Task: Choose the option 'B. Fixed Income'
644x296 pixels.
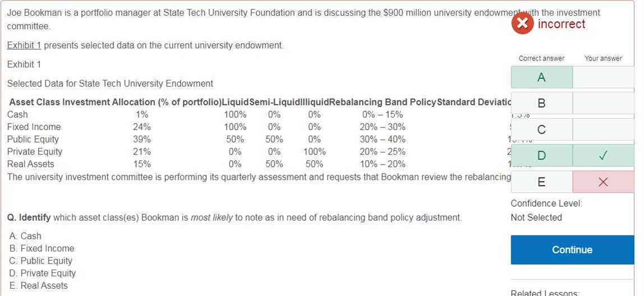Action: 42,248
